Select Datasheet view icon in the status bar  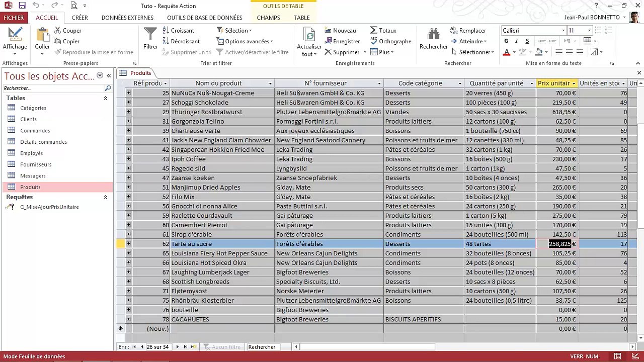click(x=618, y=356)
